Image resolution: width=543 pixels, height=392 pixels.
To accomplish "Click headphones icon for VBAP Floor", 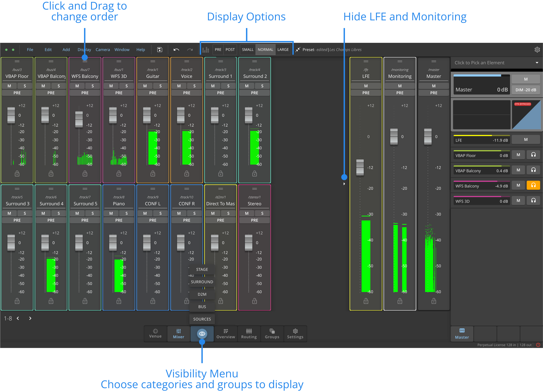I will point(533,155).
